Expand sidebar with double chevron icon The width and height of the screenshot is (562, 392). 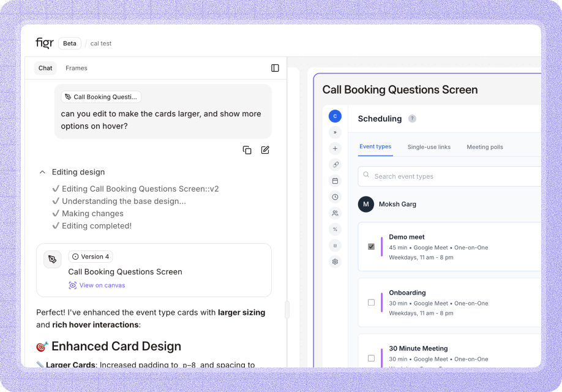(335, 132)
